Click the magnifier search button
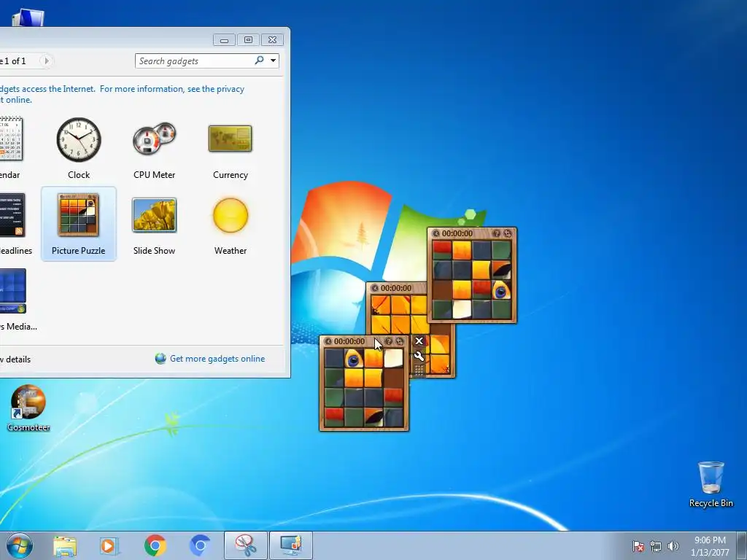Screen dimensions: 747x560 [259, 61]
